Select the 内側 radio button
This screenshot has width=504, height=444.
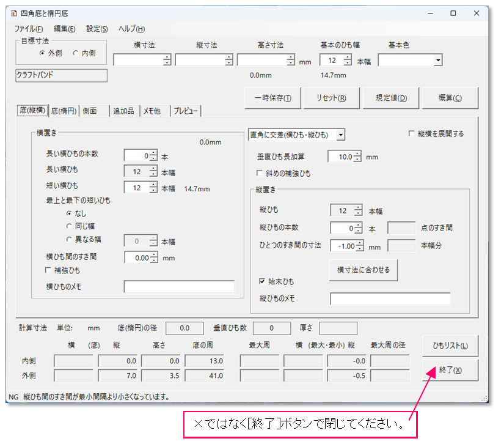[76, 53]
